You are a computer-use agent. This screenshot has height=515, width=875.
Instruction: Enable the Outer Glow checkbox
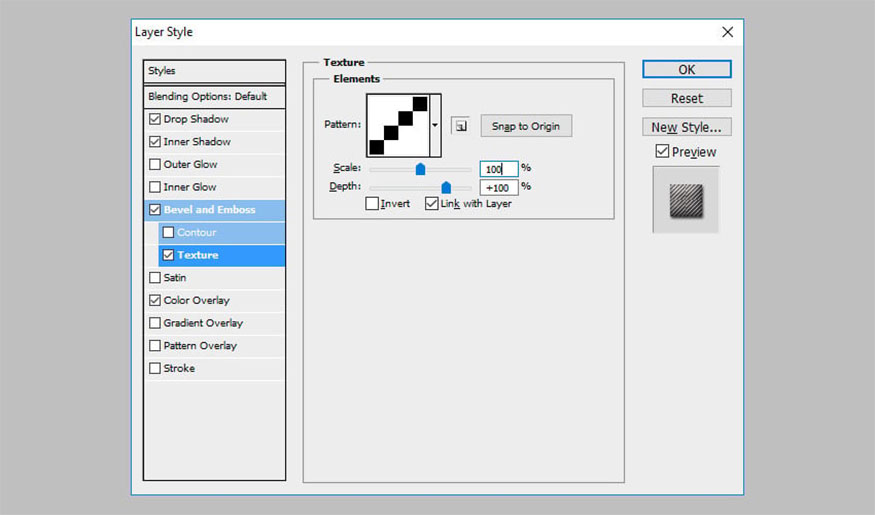(154, 164)
